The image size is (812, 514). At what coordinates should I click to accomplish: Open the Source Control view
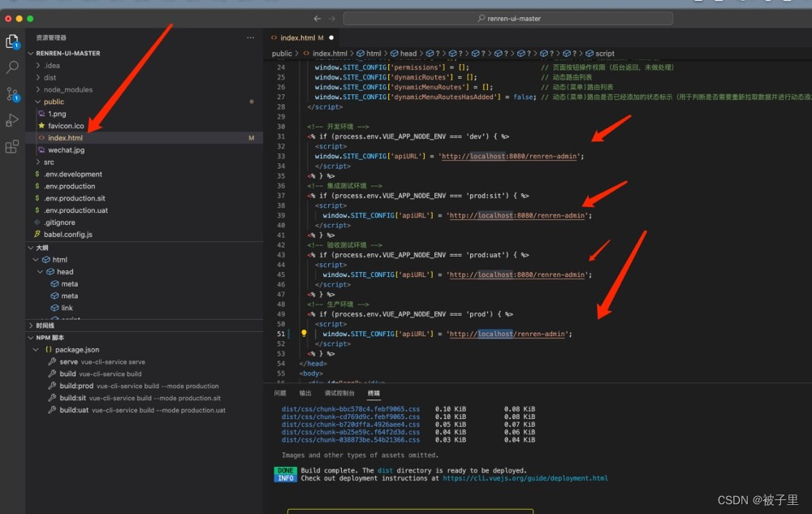click(12, 93)
